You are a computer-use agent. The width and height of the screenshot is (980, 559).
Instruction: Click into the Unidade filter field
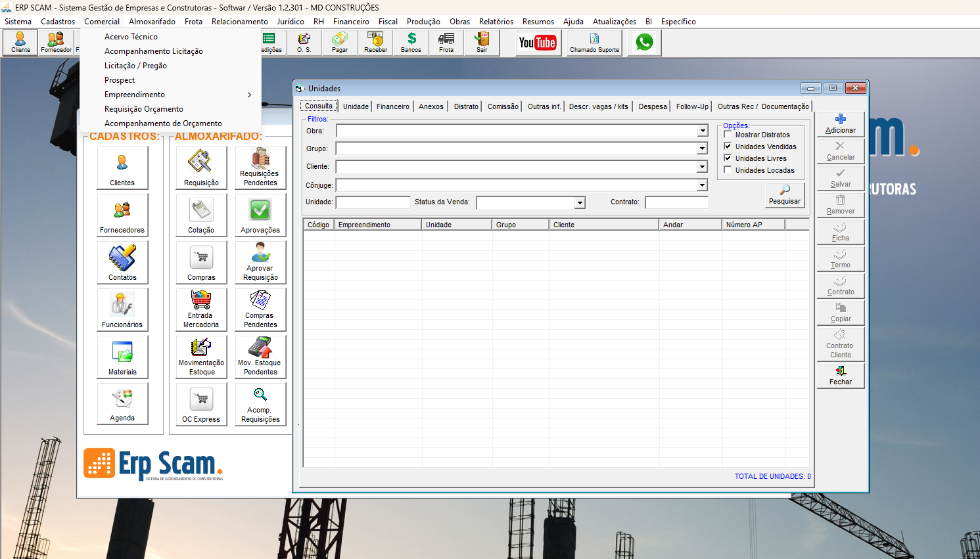(x=373, y=202)
